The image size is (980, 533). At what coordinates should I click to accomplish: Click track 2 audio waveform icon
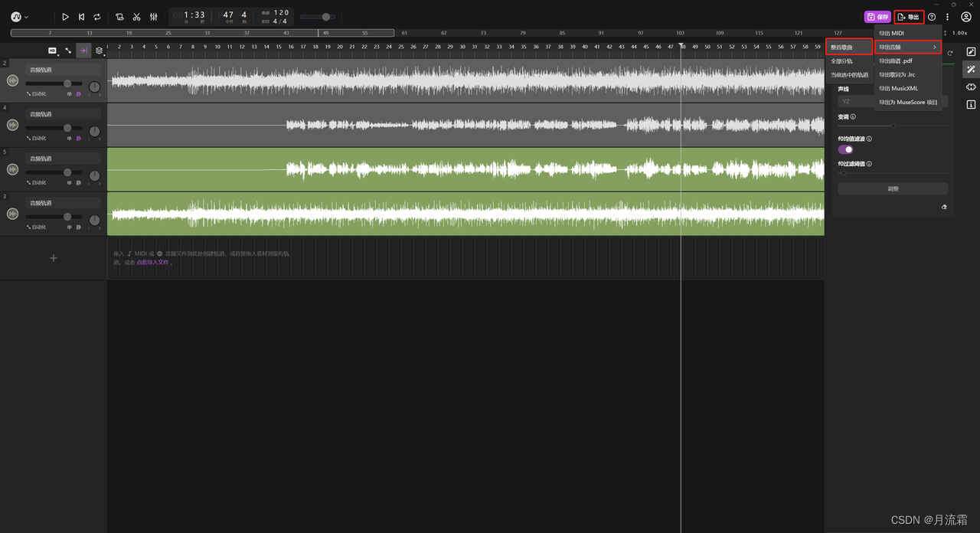pyautogui.click(x=12, y=80)
